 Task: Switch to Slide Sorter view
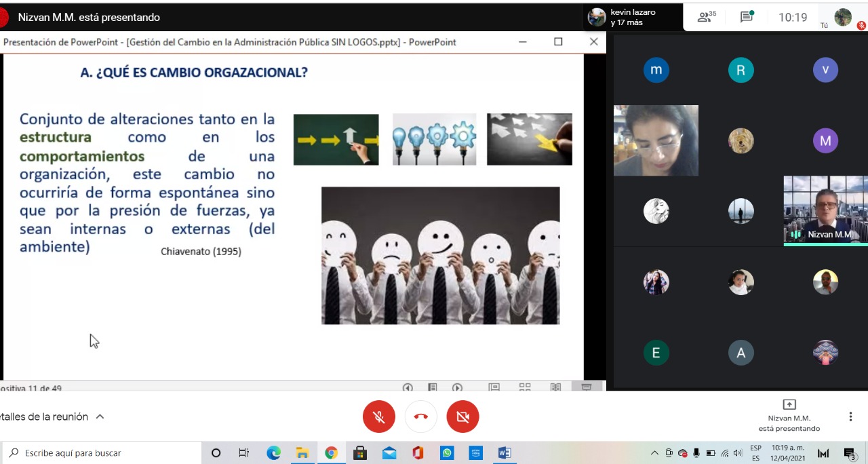[x=525, y=387]
